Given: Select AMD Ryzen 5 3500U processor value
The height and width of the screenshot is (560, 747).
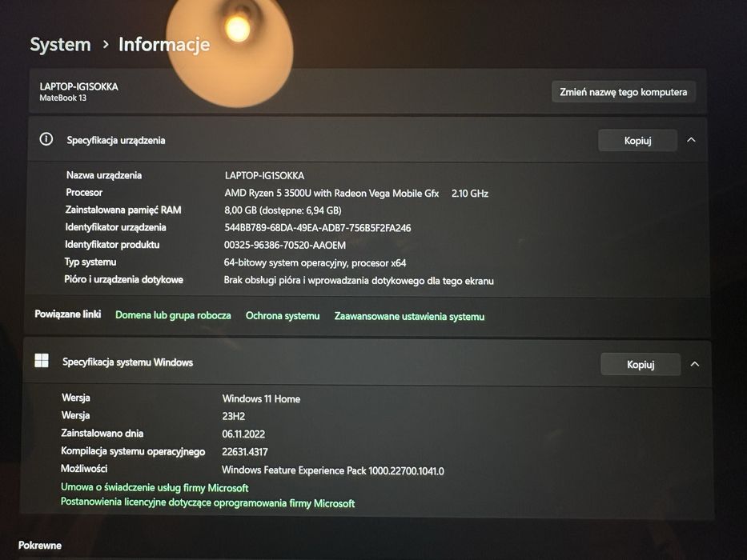Looking at the screenshot, I should click(x=331, y=194).
